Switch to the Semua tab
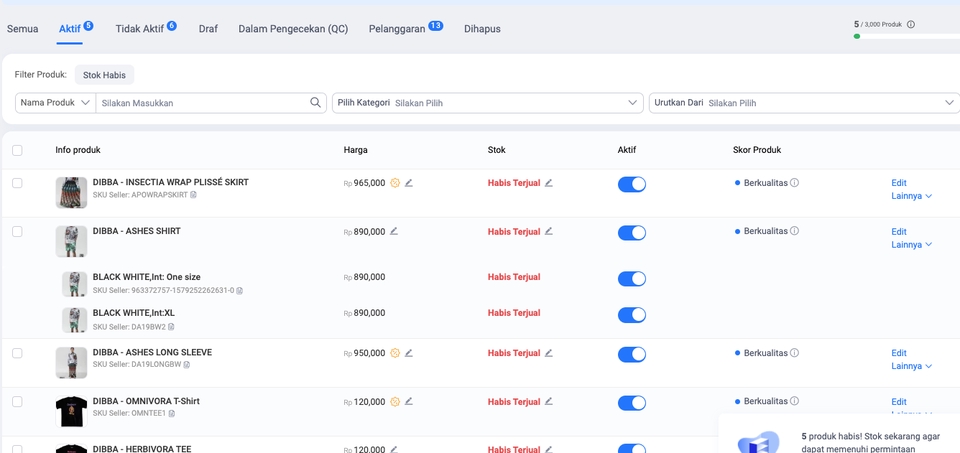The width and height of the screenshot is (960, 453). coord(23,29)
